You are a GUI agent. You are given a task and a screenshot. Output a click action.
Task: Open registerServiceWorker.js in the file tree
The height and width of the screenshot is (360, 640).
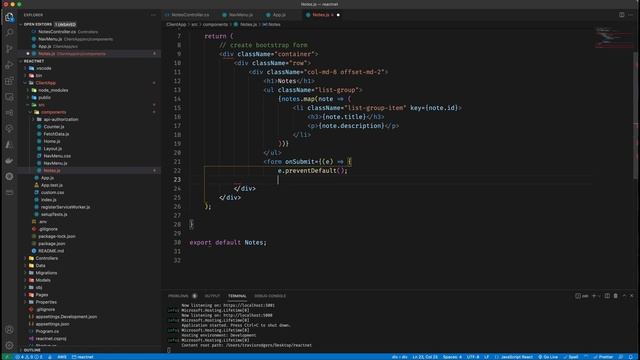(x=65, y=207)
